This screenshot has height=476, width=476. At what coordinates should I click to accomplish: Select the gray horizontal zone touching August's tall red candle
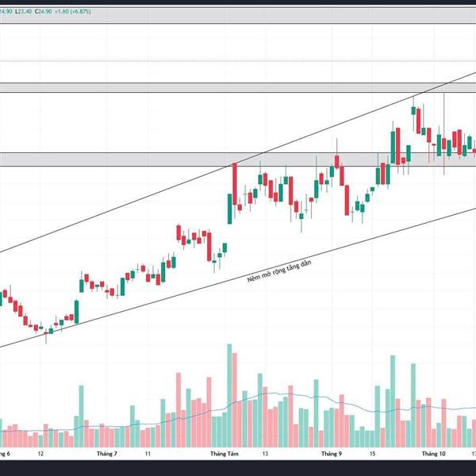[238, 159]
